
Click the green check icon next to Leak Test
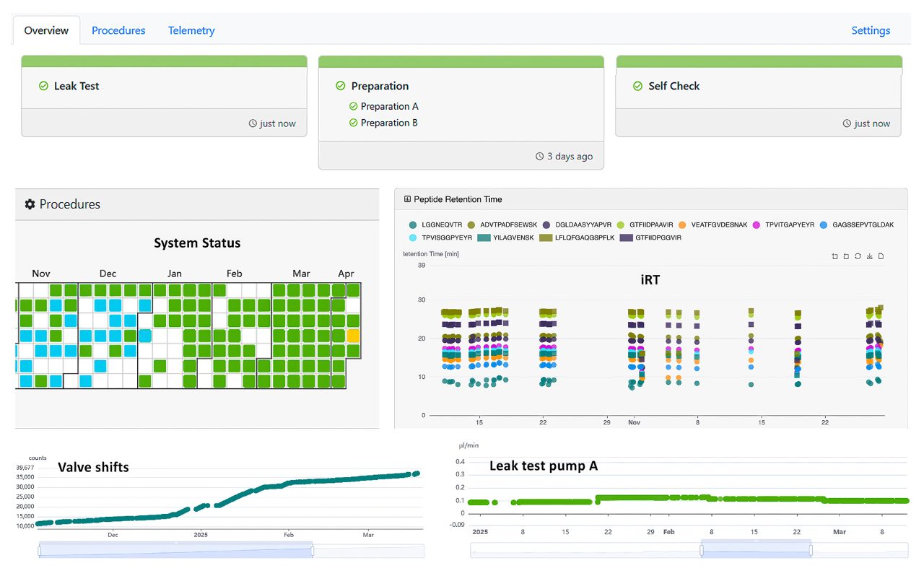point(43,86)
